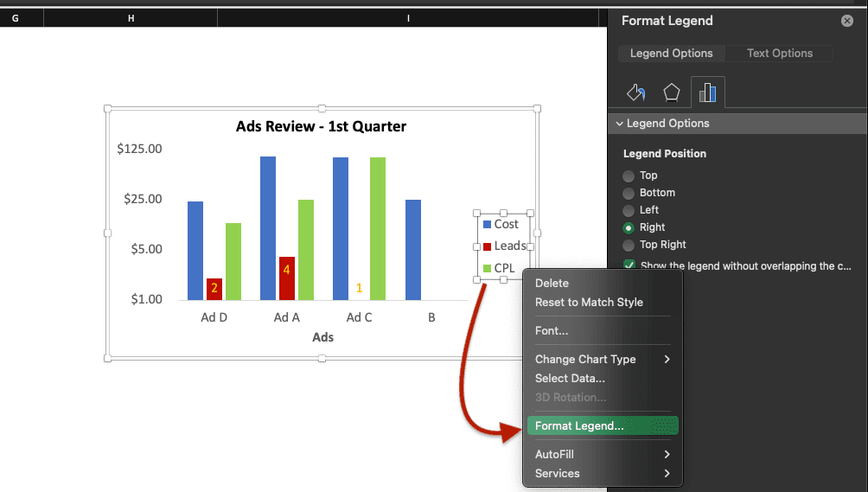Click the Leads legend entry
Screen dimensions: 868x492
[504, 246]
